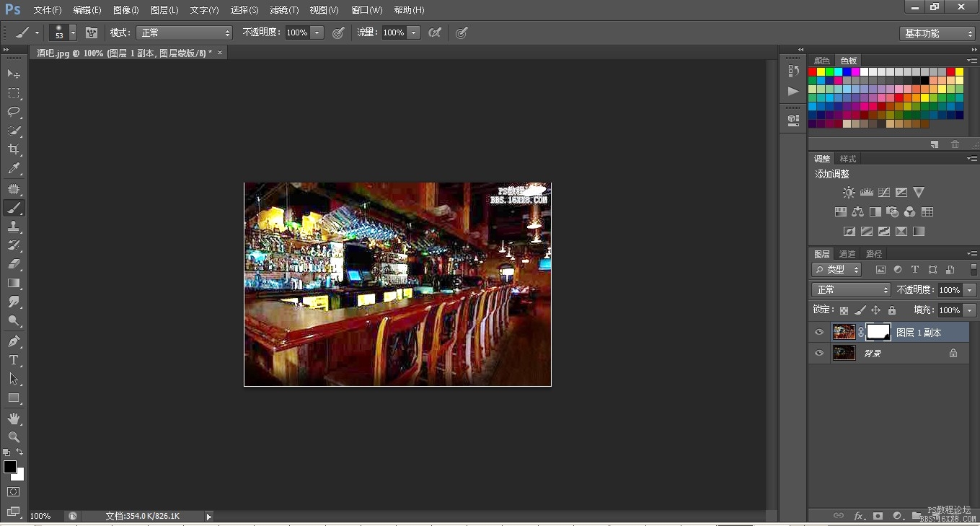Select the Path Selection tool
The height and width of the screenshot is (526, 980).
(14, 378)
